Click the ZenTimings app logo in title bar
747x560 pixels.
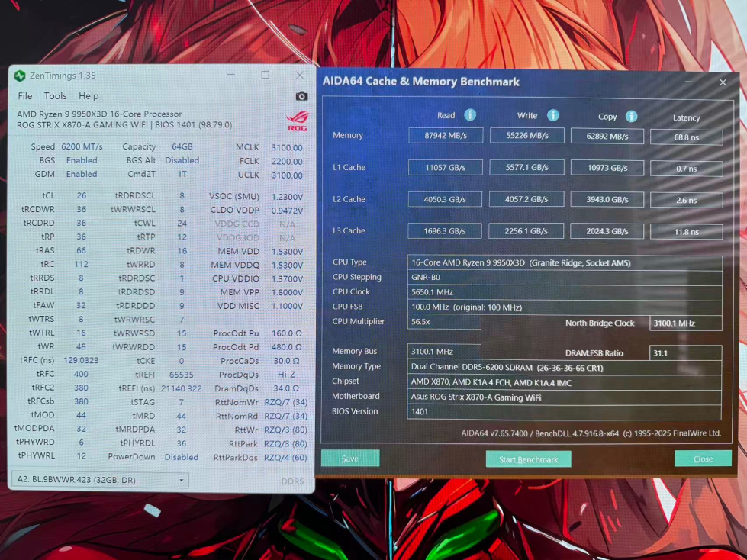20,76
